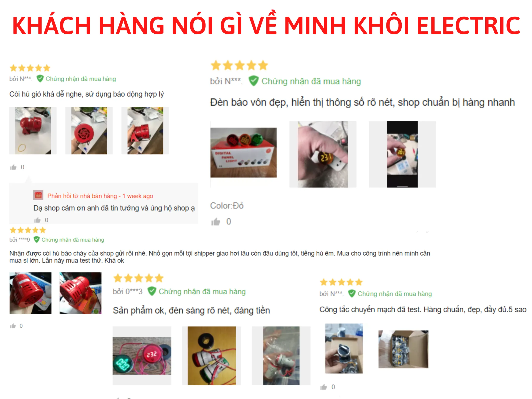
Task: Open the Digital Panel Light box photo
Action: tap(244, 153)
